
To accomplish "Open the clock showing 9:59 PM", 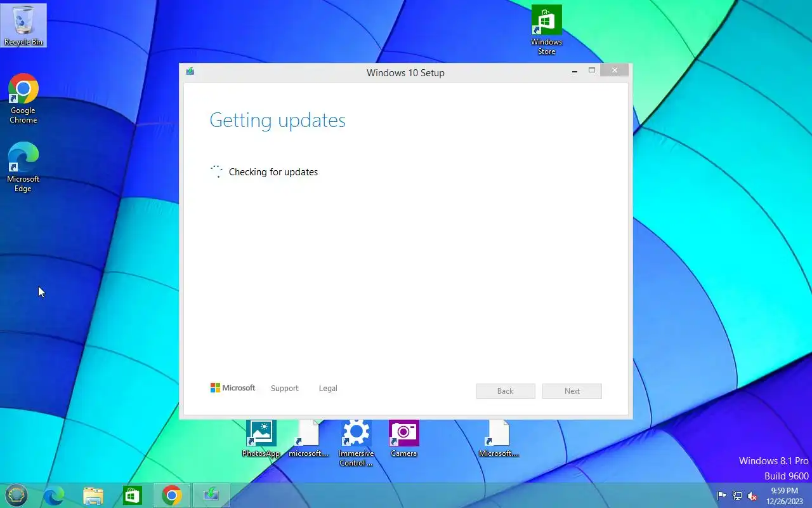I will pos(785,496).
